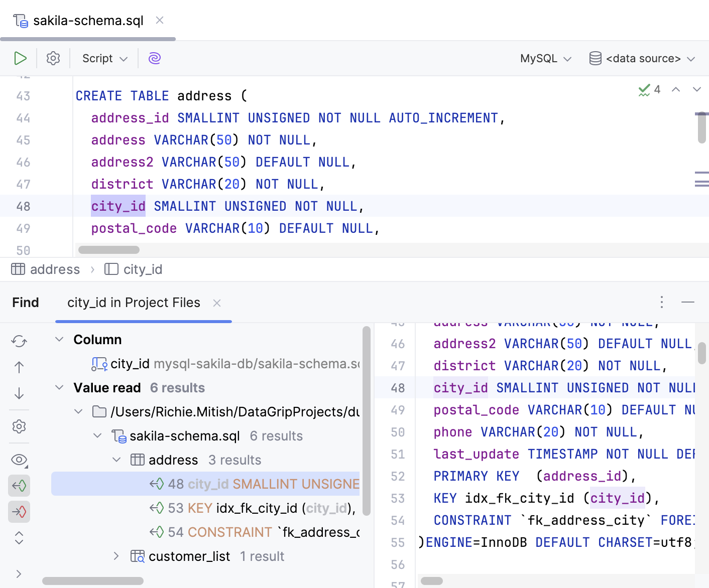The height and width of the screenshot is (588, 709).
Task: Run the SQL script with the play icon
Action: 21,58
